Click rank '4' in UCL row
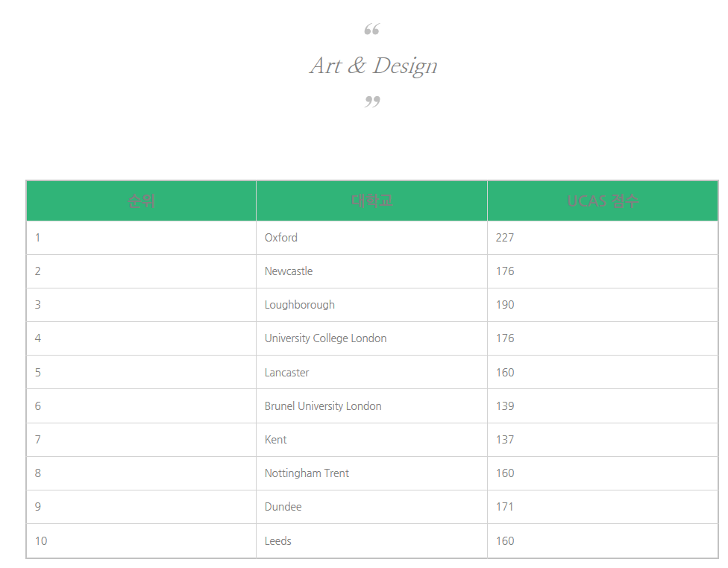Viewport: 728px width, 568px height. tap(37, 338)
